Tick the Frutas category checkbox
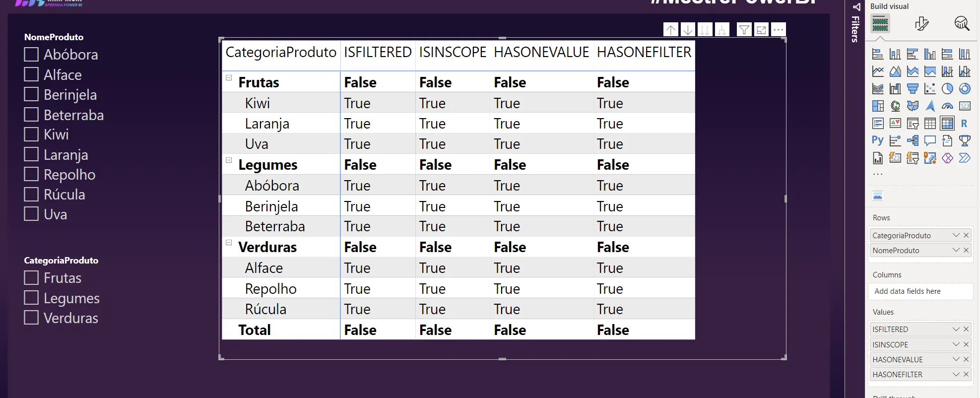 point(31,278)
